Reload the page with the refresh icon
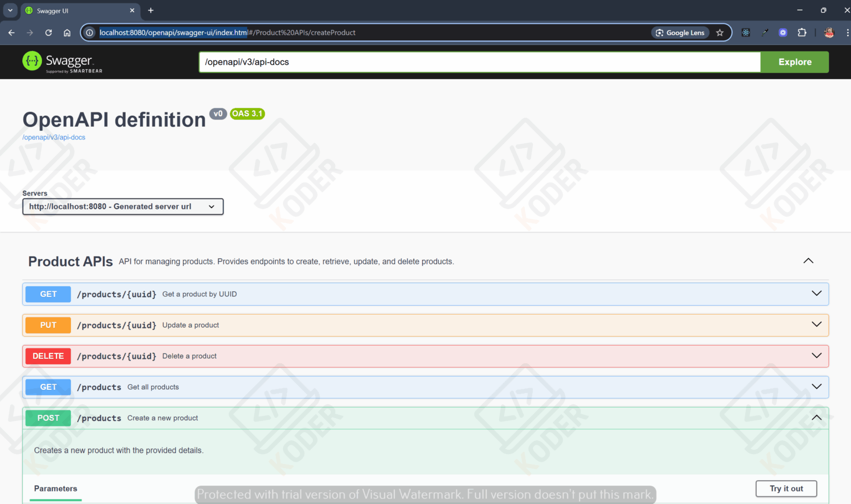The height and width of the screenshot is (504, 851). click(x=49, y=33)
